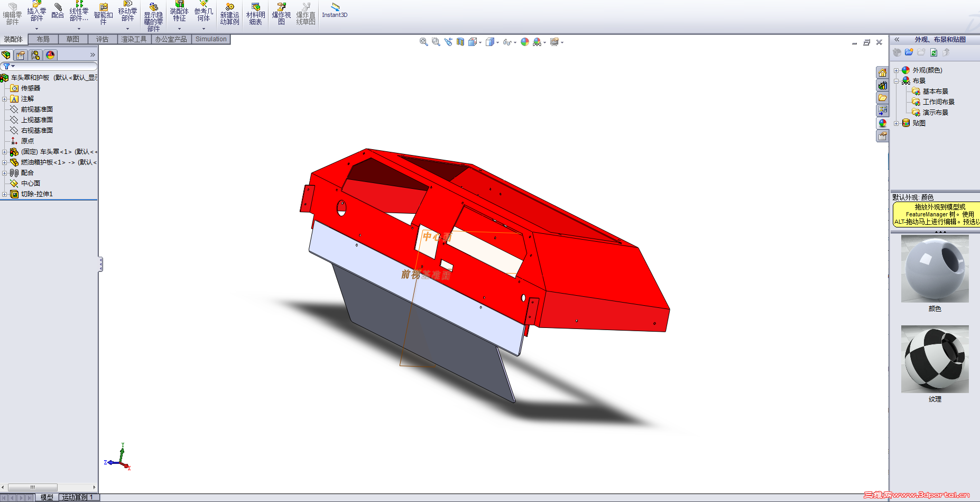The image size is (980, 502).
Task: Open the Custom Properties task pane tab
Action: point(882,136)
